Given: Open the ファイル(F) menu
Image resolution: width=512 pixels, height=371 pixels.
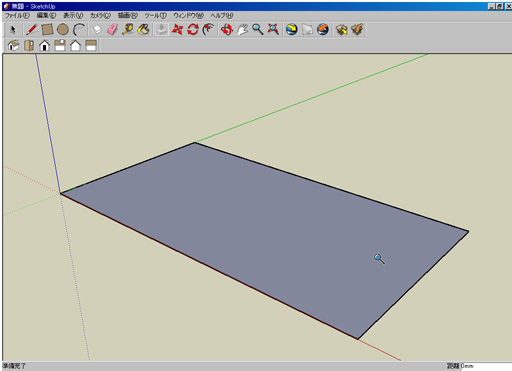Looking at the screenshot, I should 17,15.
